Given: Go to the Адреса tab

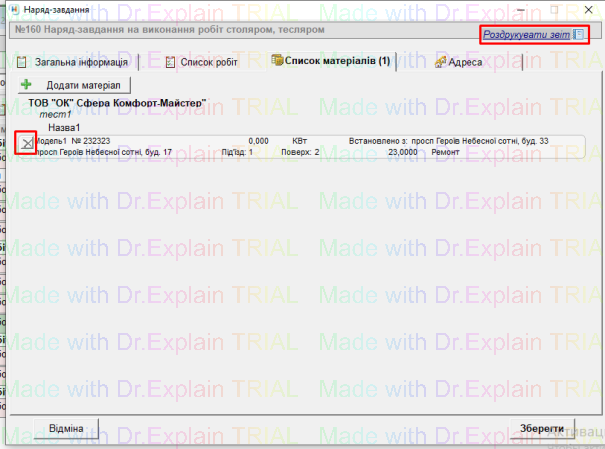Looking at the screenshot, I should [x=465, y=63].
